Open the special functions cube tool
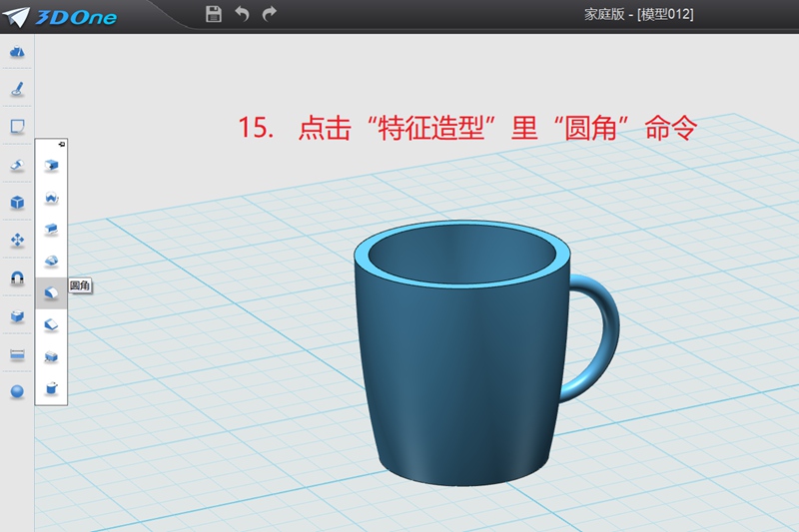799x532 pixels. (17, 202)
